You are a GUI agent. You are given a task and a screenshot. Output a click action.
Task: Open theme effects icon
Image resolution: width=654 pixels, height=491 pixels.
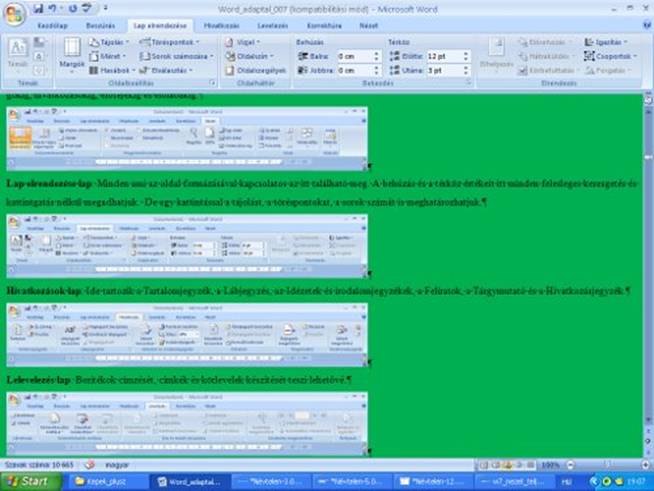39,70
